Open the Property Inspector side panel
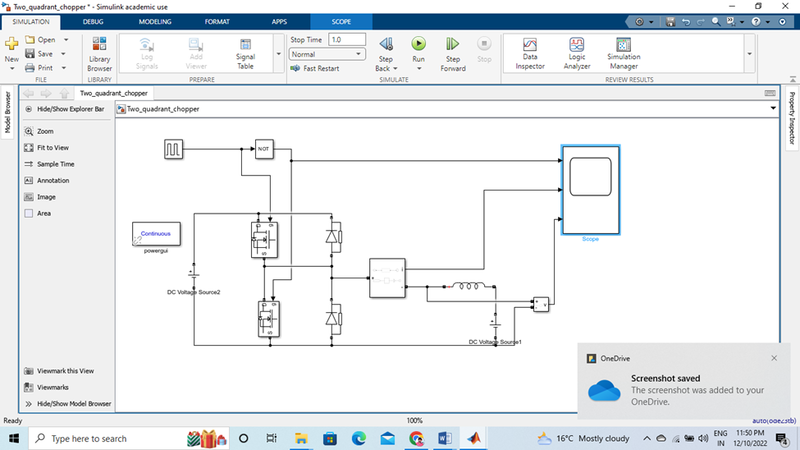Image resolution: width=800 pixels, height=450 pixels. pos(792,118)
